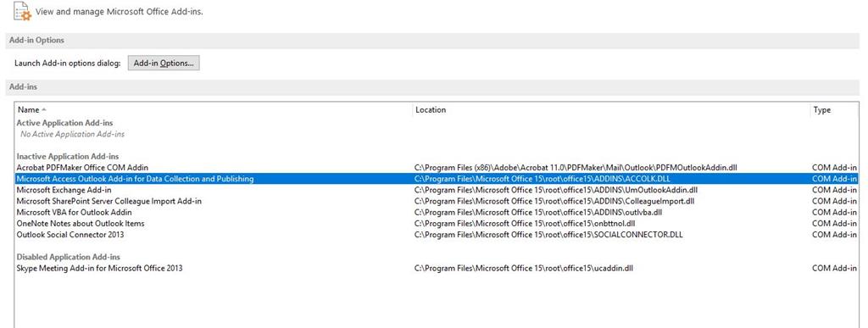Select OneNote Notes about Outlook Items
Screen dimensions: 868x328
(437, 224)
